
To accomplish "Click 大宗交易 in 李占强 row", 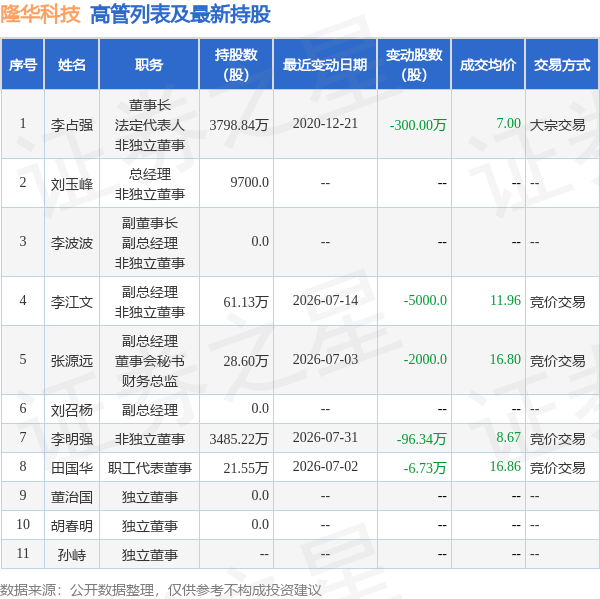I will pos(558,125).
